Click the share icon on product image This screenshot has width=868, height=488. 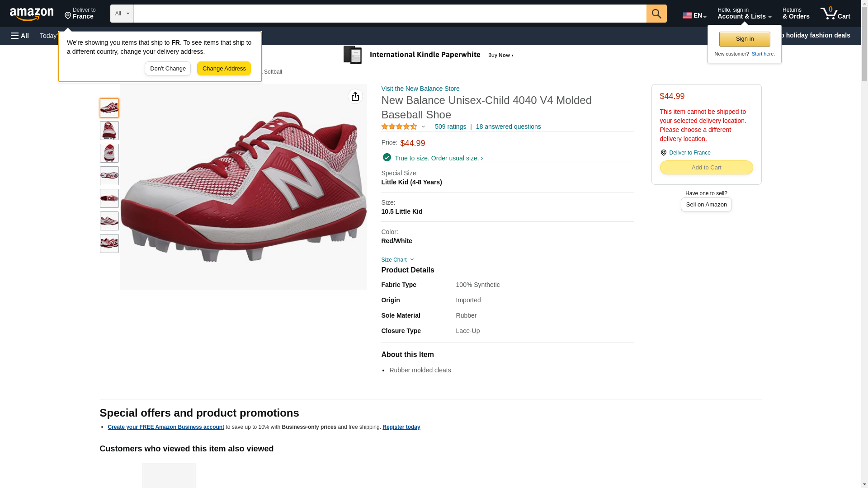click(355, 96)
